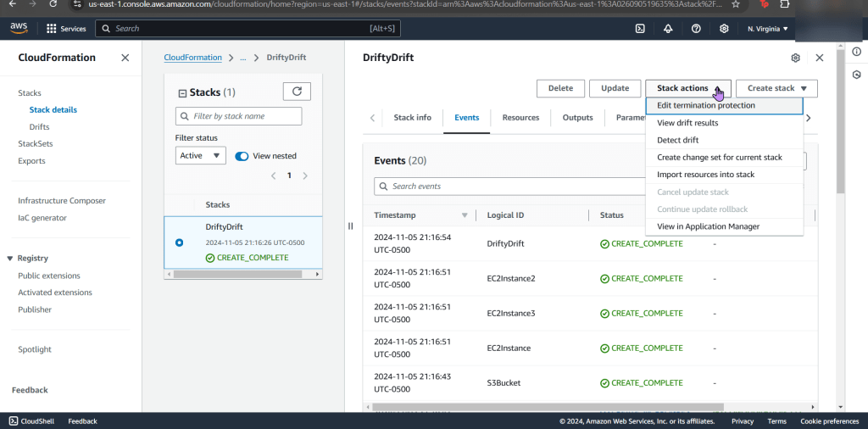Open stack details settings gear
The height and width of the screenshot is (429, 868).
coord(795,58)
